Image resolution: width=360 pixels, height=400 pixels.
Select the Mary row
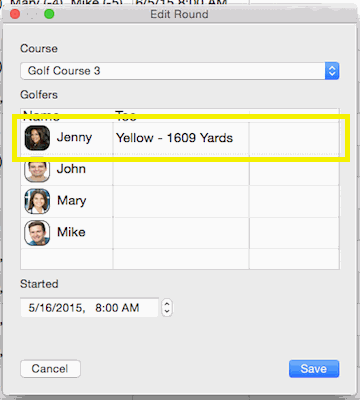point(180,201)
